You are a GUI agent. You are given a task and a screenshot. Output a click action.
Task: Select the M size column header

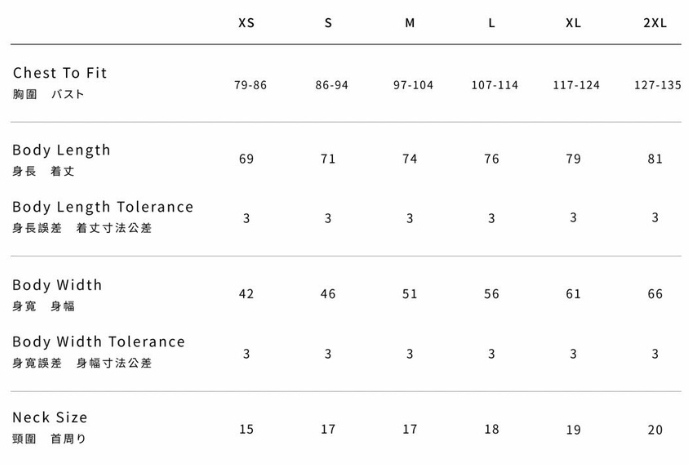click(x=410, y=22)
